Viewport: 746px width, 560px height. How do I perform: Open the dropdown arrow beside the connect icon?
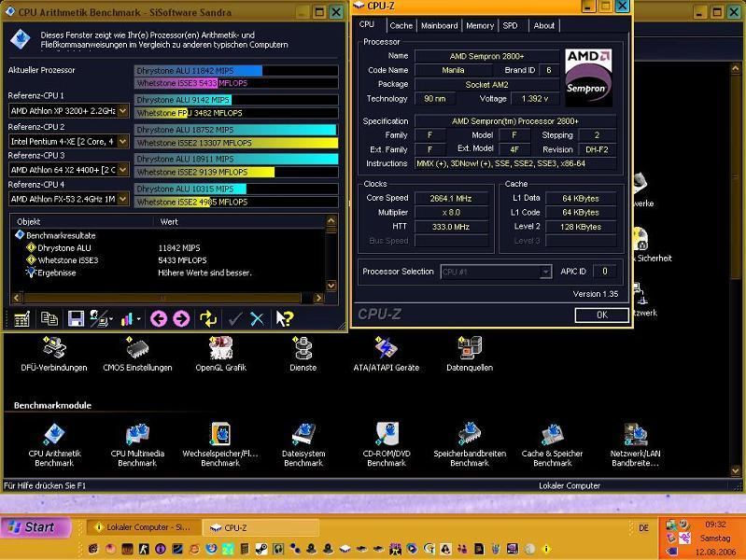click(111, 319)
